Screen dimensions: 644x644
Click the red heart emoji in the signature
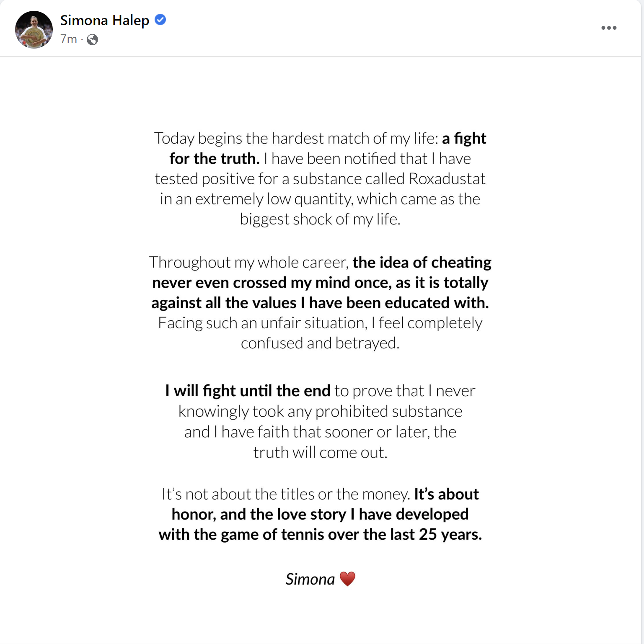point(347,578)
